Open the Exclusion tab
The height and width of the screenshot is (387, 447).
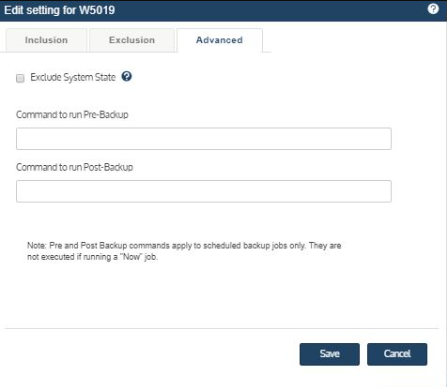point(132,40)
